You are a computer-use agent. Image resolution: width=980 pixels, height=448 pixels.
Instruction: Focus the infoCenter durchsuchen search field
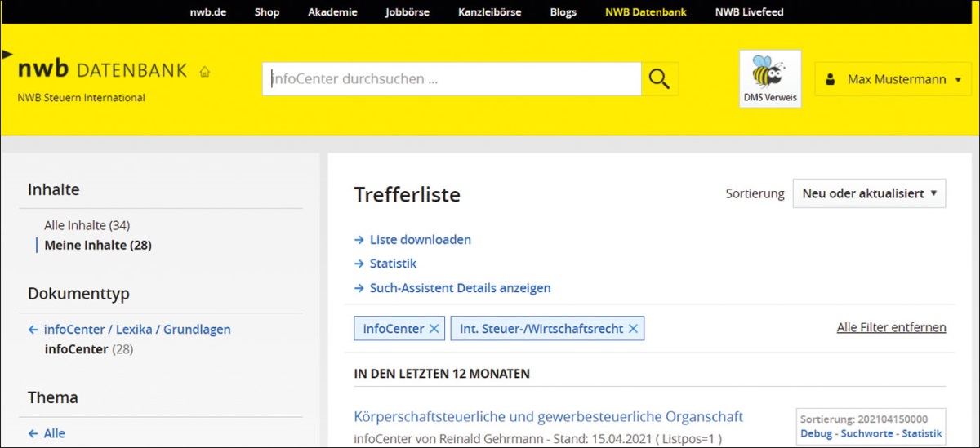click(452, 79)
